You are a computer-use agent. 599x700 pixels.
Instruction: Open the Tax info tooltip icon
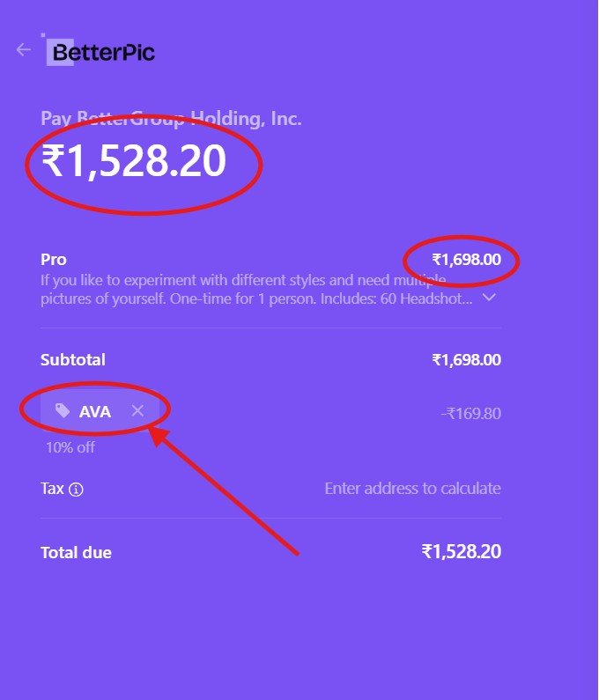point(76,490)
